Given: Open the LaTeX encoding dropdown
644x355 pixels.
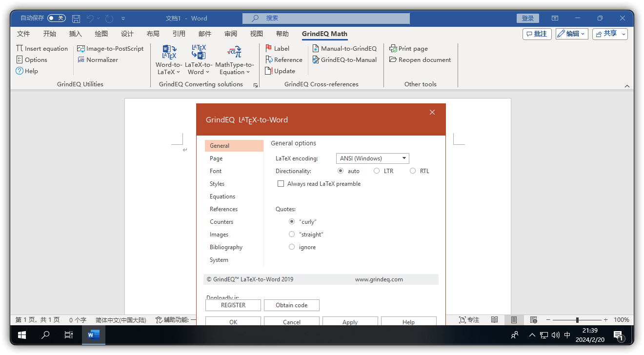Looking at the screenshot, I should point(404,158).
